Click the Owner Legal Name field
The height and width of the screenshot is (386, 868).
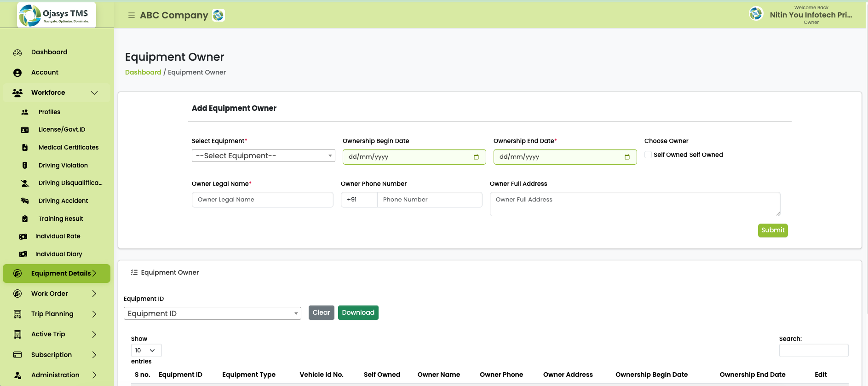click(x=263, y=200)
